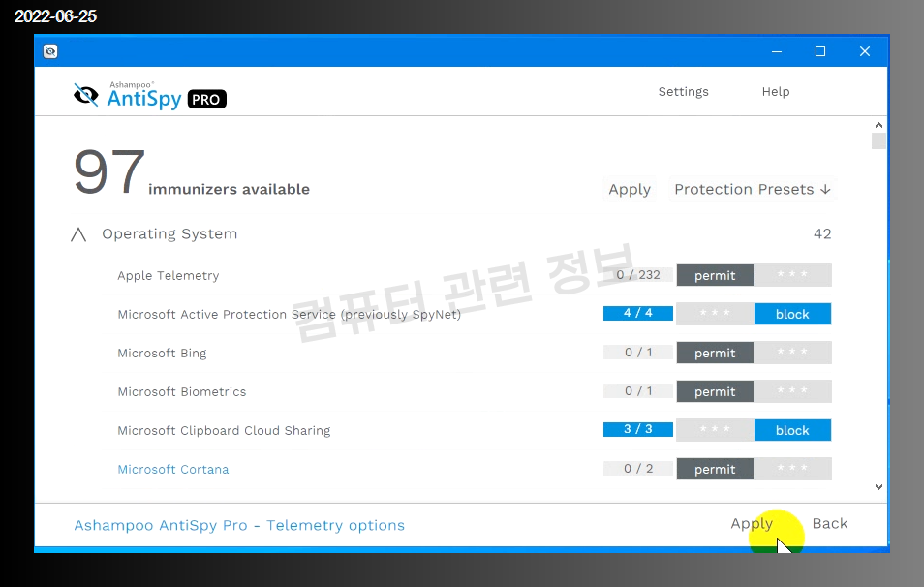Screen dimensions: 924x587
Task: Switch Microsoft Active Protection Service to permit side
Action: pos(715,314)
